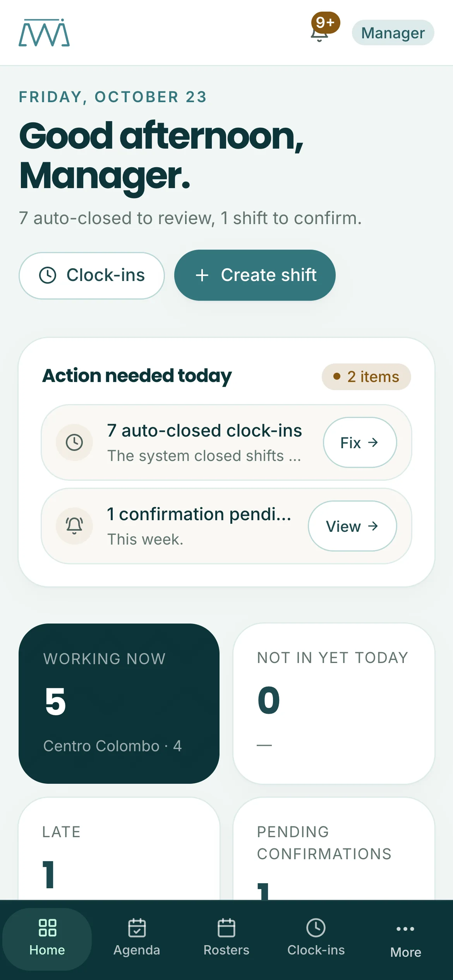Screen dimensions: 453x980
Task: Click View for pending confirmation
Action: (352, 526)
